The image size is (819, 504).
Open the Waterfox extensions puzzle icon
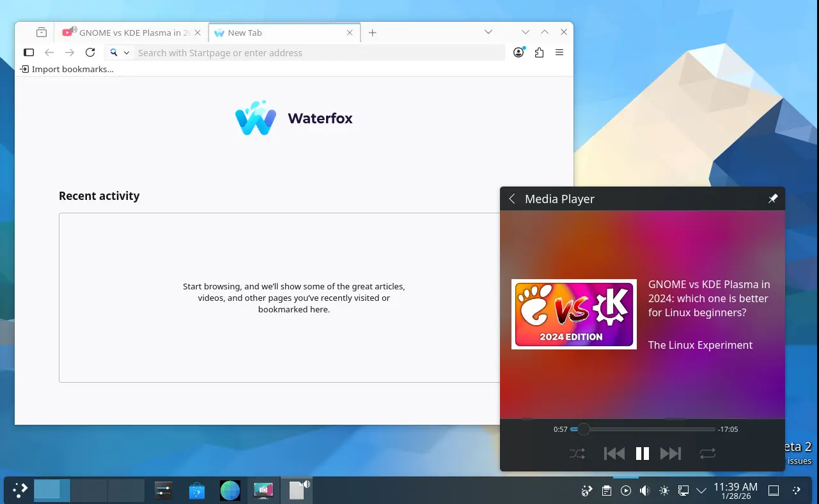click(x=539, y=53)
